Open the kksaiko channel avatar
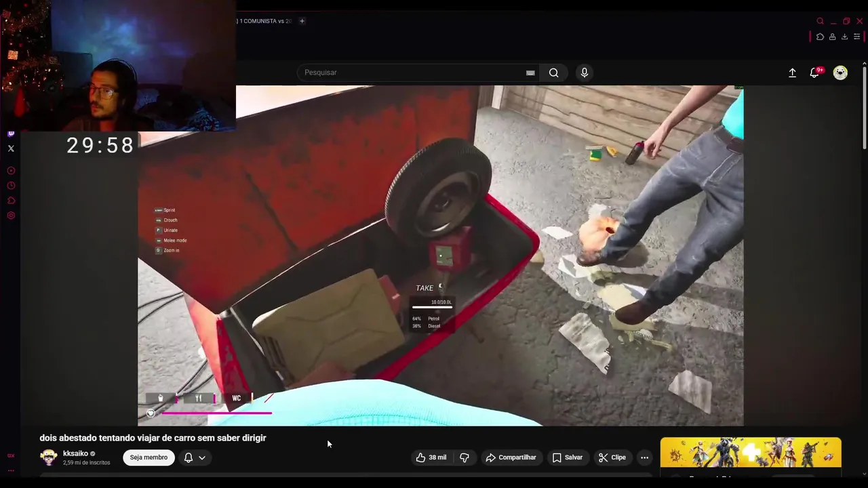The width and height of the screenshot is (868, 488). coord(49,457)
